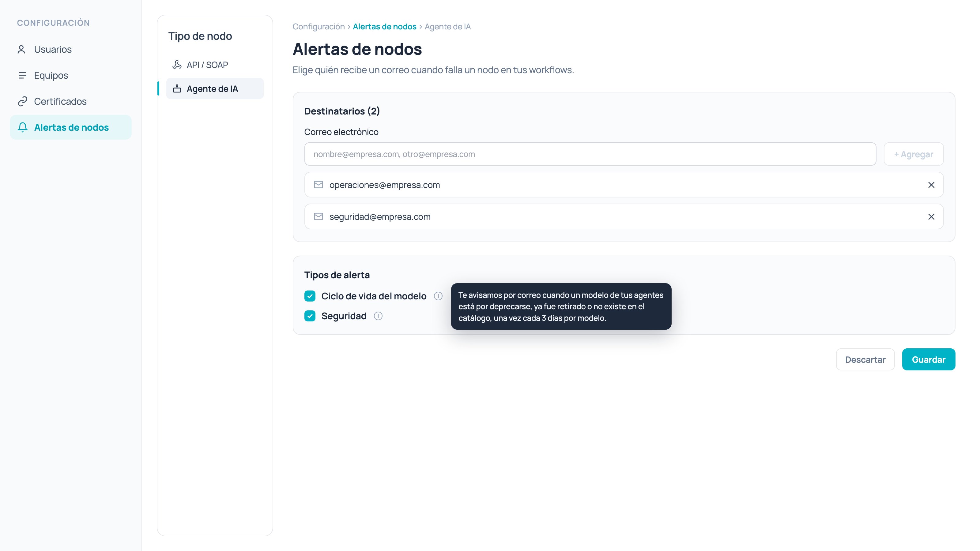
Task: Select API / SOAP node type
Action: point(215,65)
